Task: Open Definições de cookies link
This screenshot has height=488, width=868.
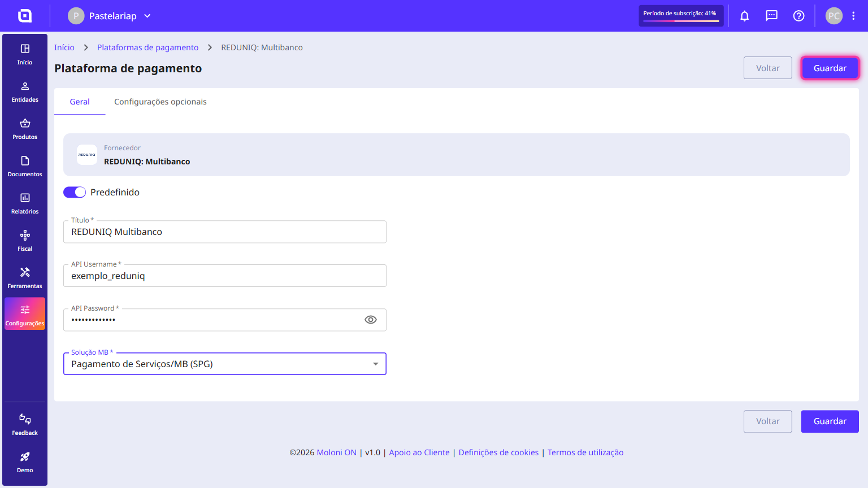Action: (499, 452)
